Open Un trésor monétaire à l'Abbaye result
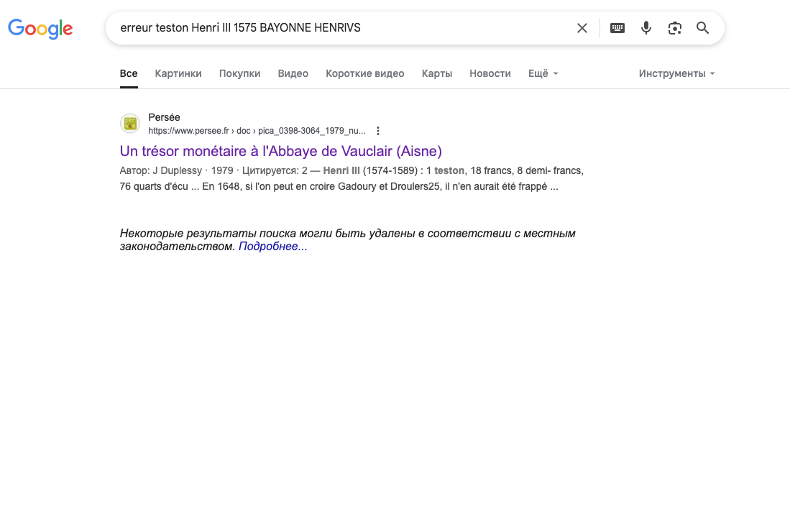 280,151
